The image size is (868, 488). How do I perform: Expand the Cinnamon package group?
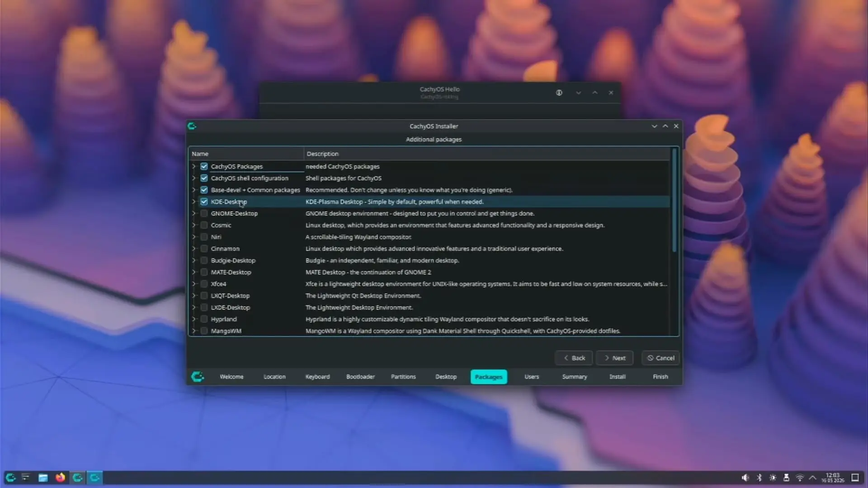coord(194,249)
